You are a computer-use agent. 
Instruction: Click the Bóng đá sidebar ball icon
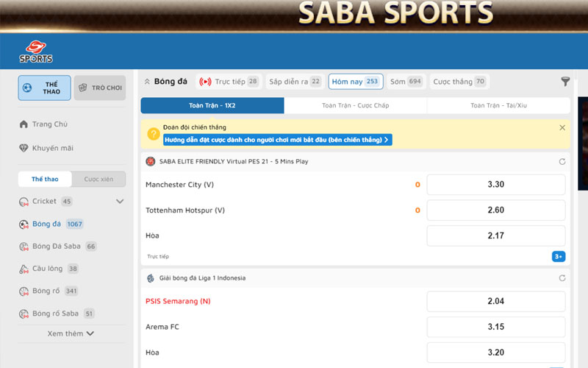(24, 224)
